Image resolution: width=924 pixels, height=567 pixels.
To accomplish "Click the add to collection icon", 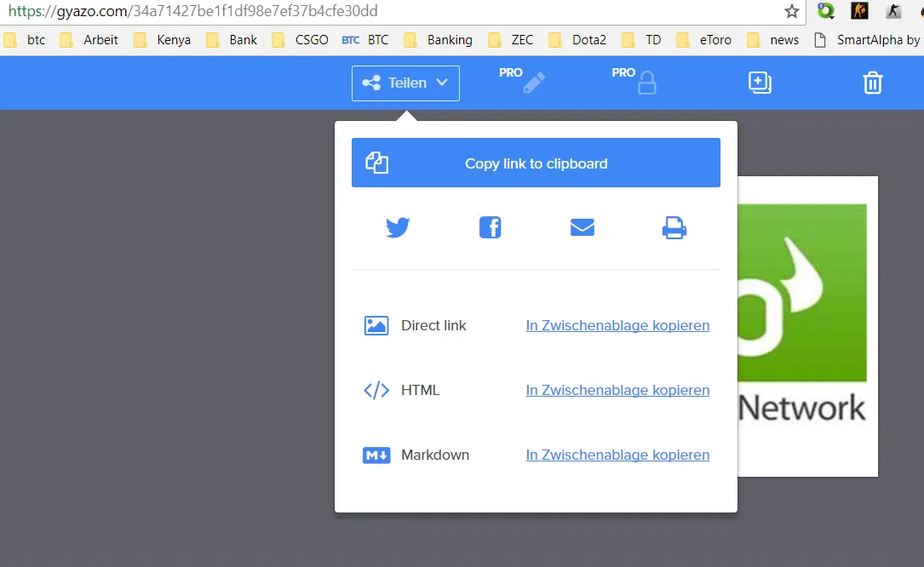I will click(x=760, y=83).
